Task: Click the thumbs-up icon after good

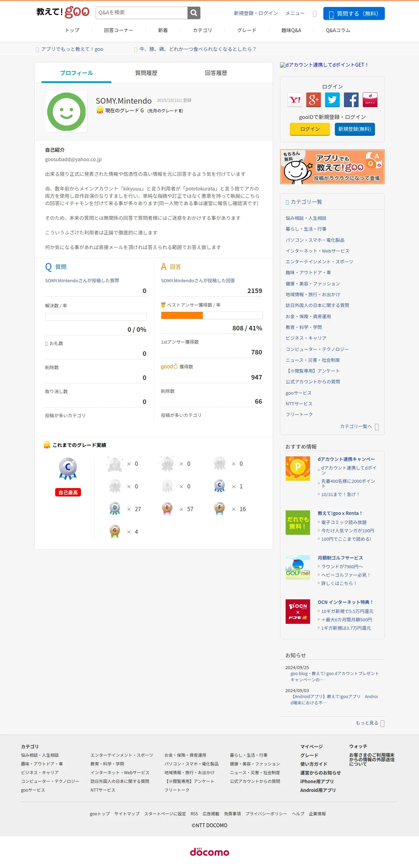Action: click(x=175, y=366)
